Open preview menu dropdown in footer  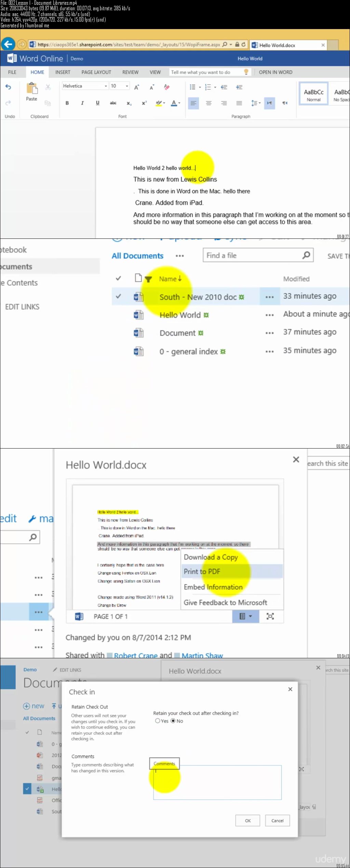pos(246,616)
